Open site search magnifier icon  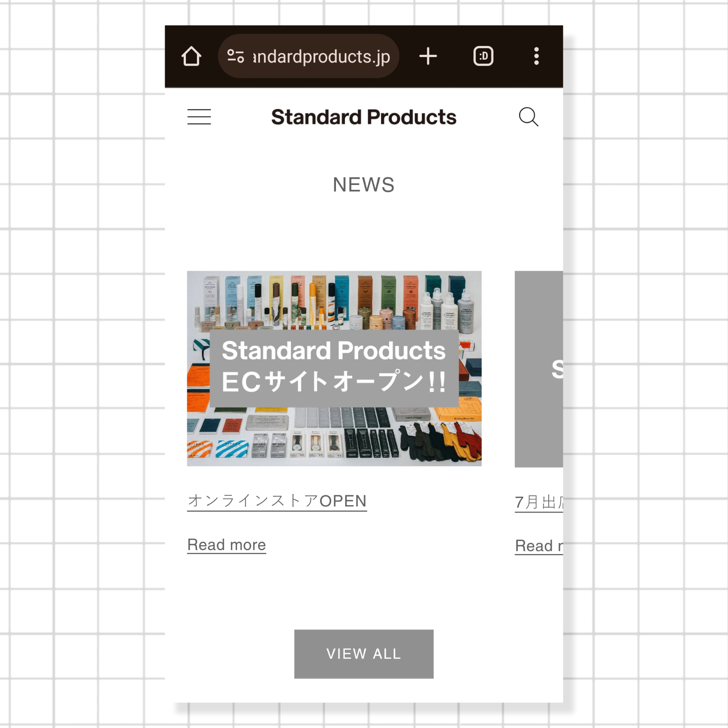(x=528, y=117)
